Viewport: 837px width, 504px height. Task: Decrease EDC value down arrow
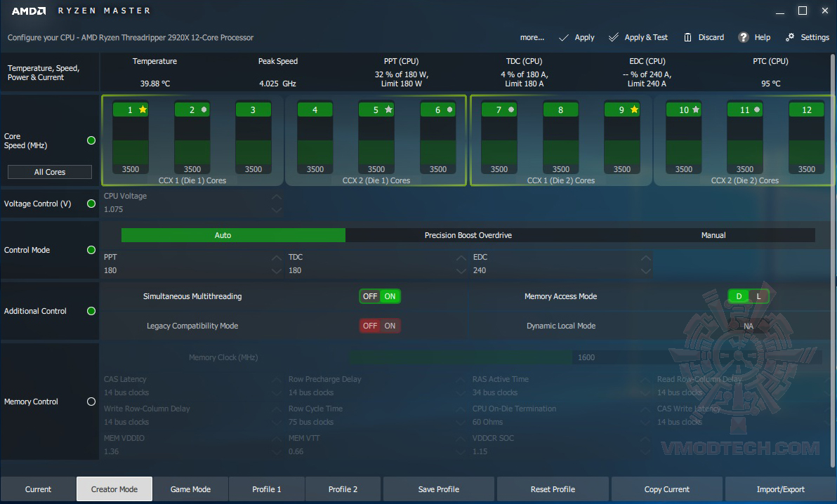pyautogui.click(x=645, y=271)
